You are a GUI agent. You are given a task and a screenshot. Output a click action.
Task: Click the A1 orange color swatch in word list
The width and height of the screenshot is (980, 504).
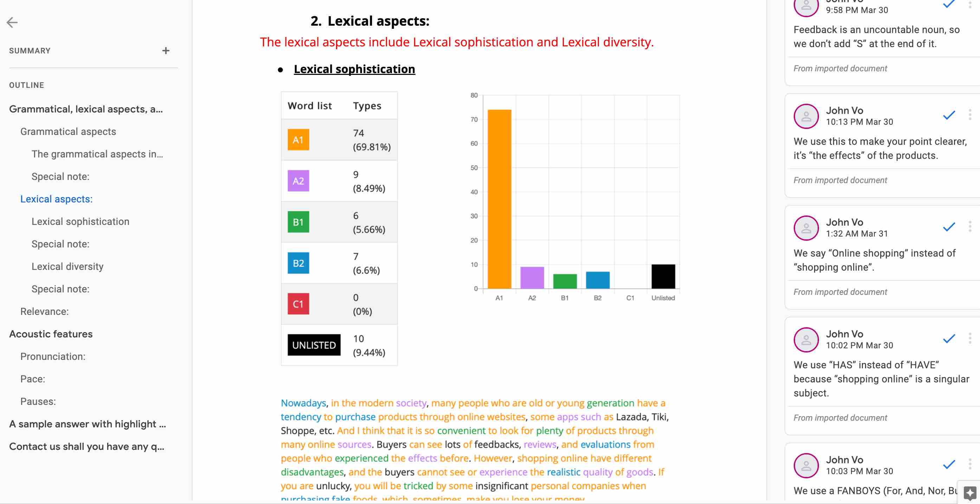[297, 140]
